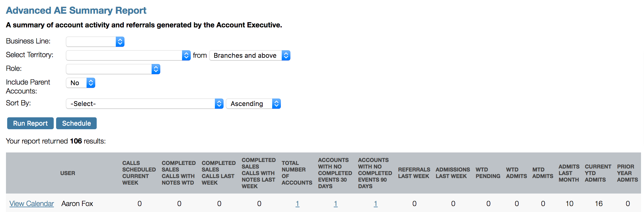Image resolution: width=644 pixels, height=212 pixels.
Task: Open Aaron Fox's total number of accounts link
Action: (298, 204)
